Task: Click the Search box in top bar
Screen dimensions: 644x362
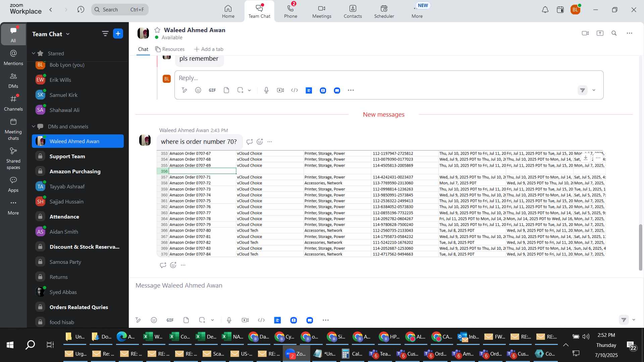Action: [120, 10]
